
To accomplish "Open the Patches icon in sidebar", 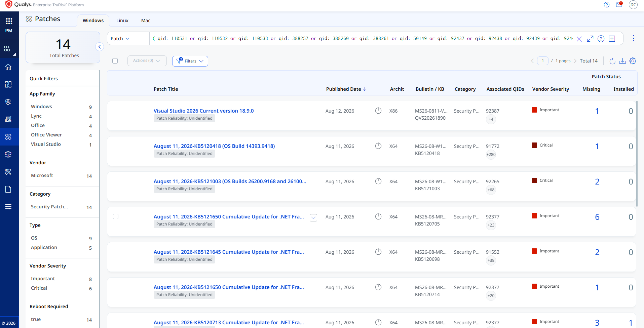I will click(8, 137).
